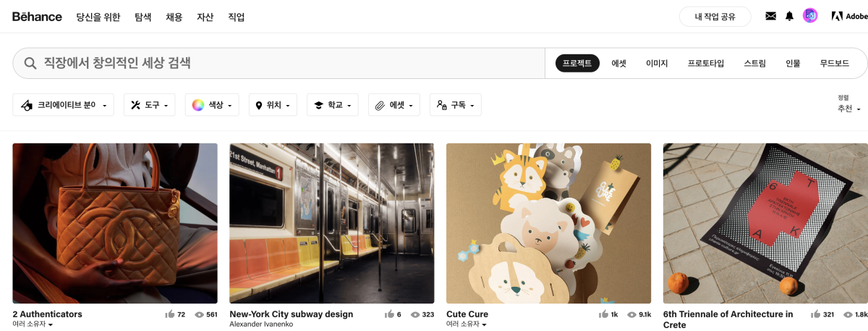868x331 pixels.
Task: Open the 직업 menu
Action: pos(237,17)
